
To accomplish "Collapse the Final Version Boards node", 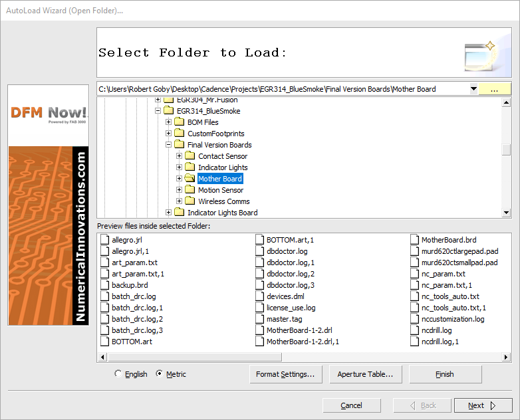I will point(168,144).
